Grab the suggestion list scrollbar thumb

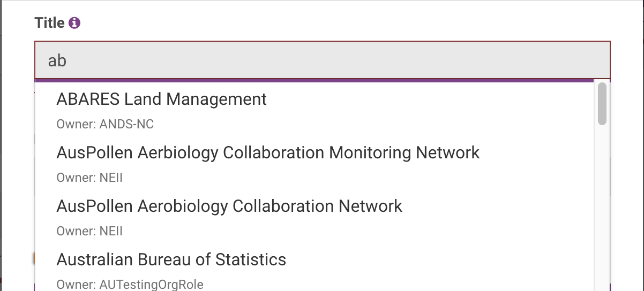(x=602, y=104)
